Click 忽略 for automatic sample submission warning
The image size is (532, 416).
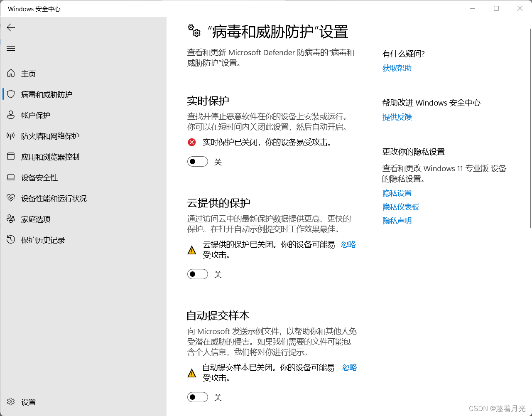350,368
